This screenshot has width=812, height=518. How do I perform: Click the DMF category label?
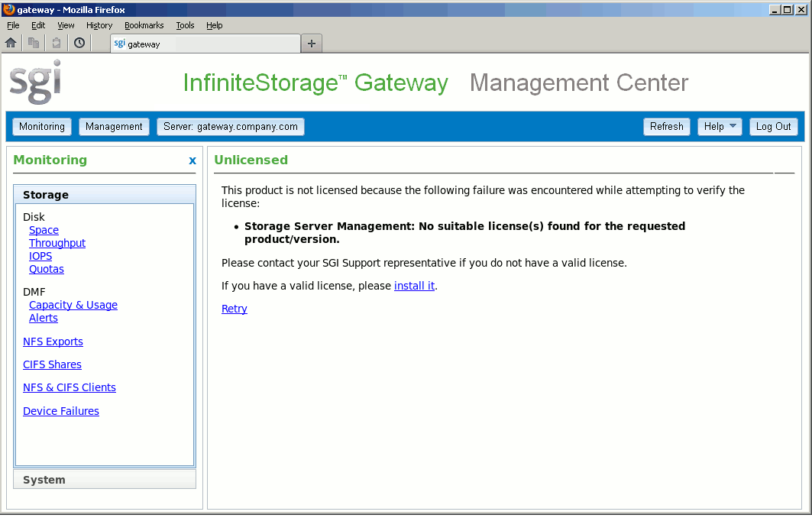pyautogui.click(x=34, y=292)
